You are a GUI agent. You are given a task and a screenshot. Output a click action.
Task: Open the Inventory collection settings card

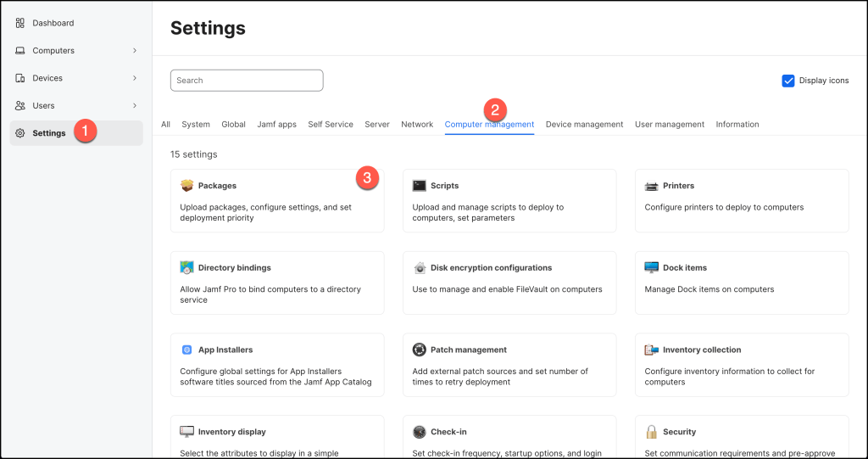point(741,365)
